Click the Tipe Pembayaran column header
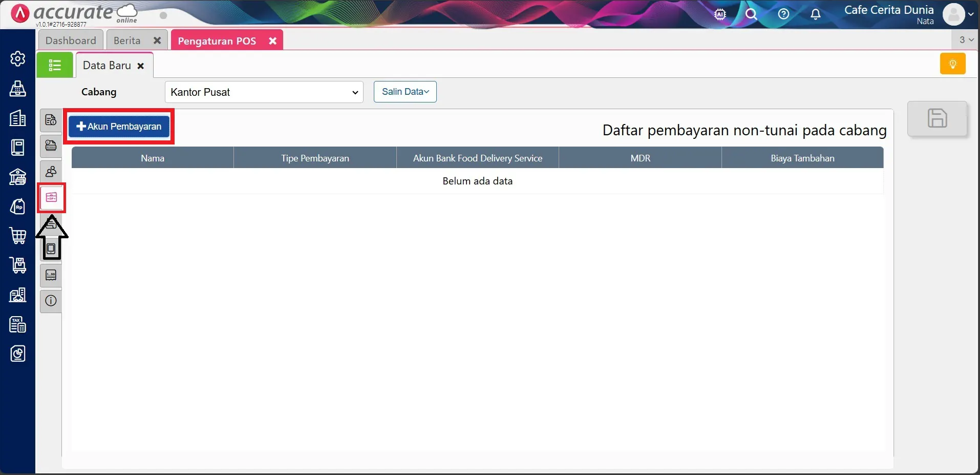 [x=315, y=158]
